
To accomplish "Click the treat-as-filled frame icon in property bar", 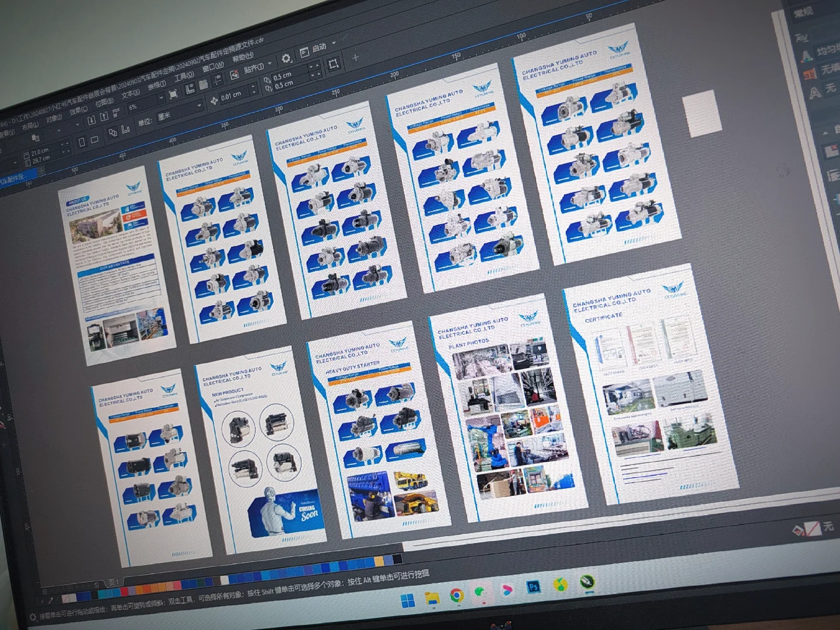I will click(x=334, y=64).
